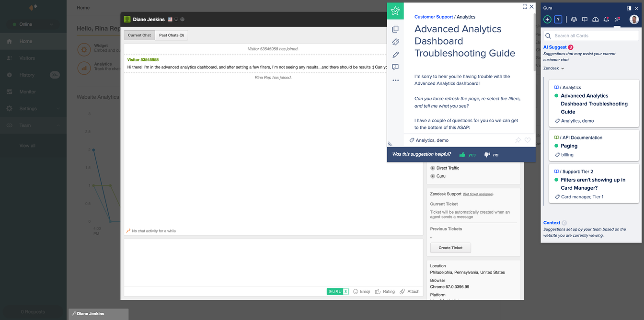Expand the card to full screen
Image resolution: width=644 pixels, height=320 pixels.
[525, 7]
